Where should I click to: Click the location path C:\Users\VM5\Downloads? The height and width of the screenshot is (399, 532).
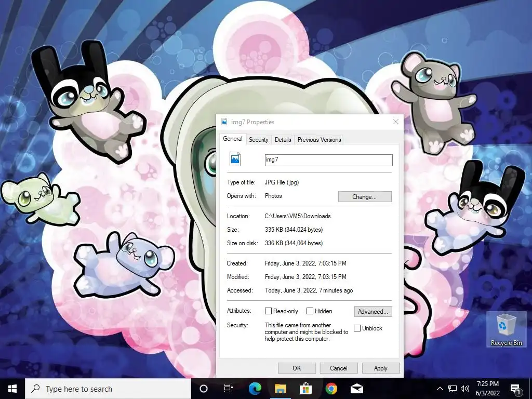(x=298, y=216)
